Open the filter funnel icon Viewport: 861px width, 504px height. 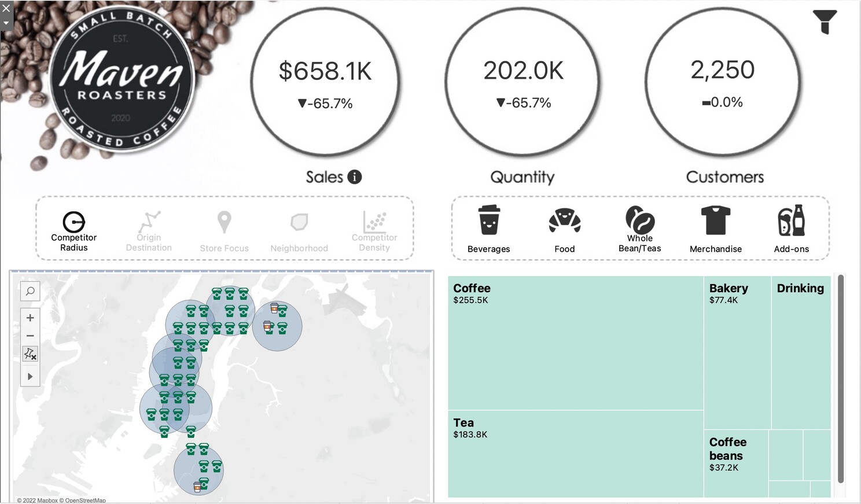click(825, 21)
